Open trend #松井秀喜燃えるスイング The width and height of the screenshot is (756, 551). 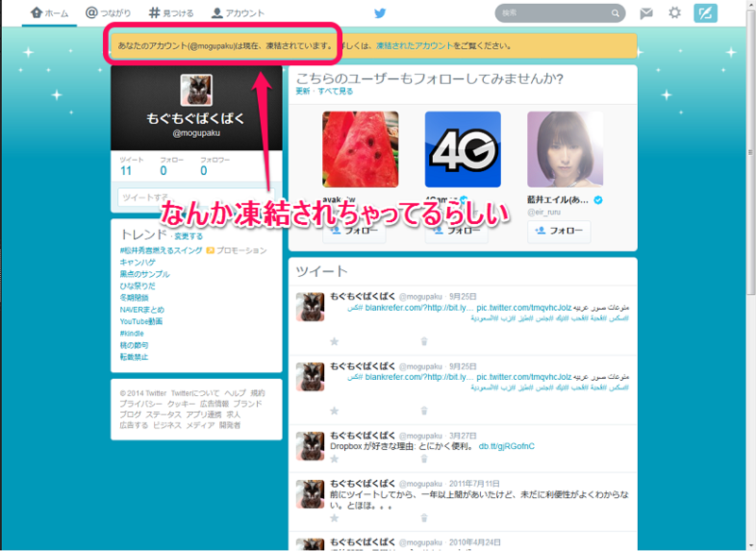click(161, 250)
